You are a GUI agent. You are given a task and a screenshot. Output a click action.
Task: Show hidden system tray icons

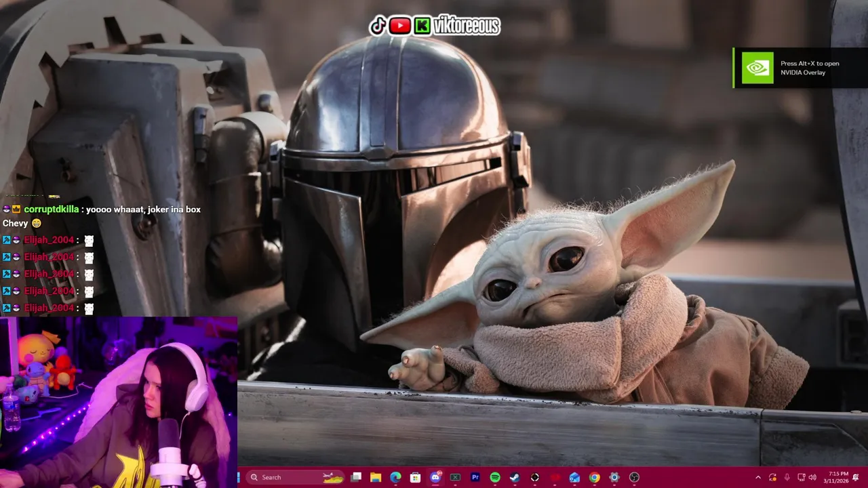tap(758, 477)
